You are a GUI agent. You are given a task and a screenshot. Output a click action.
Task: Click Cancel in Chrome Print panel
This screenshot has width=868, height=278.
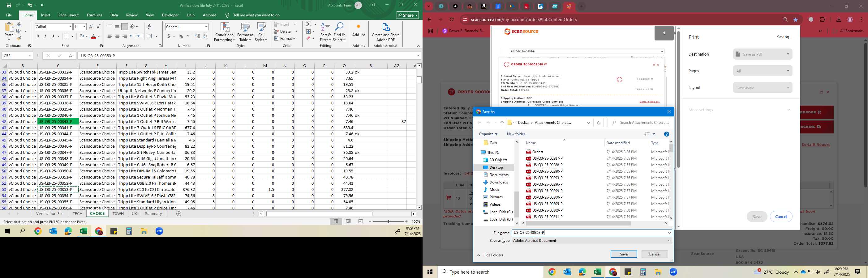(781, 217)
